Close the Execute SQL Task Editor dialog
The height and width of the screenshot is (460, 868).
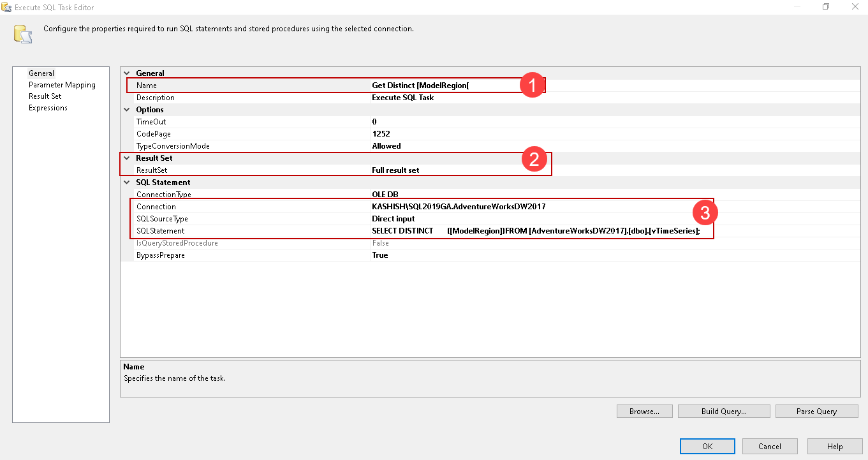pyautogui.click(x=855, y=7)
